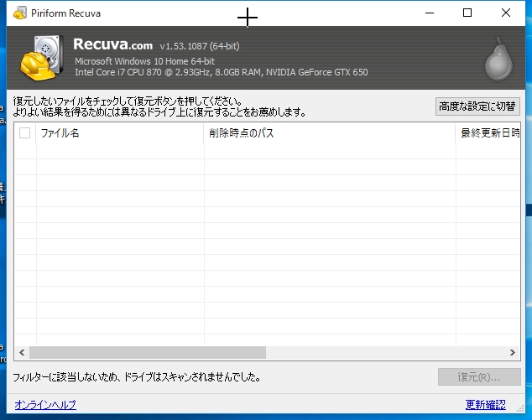This screenshot has width=532, height=420.
Task: Click the v1.53.1087 (64-bit) version text
Action: pos(200,46)
